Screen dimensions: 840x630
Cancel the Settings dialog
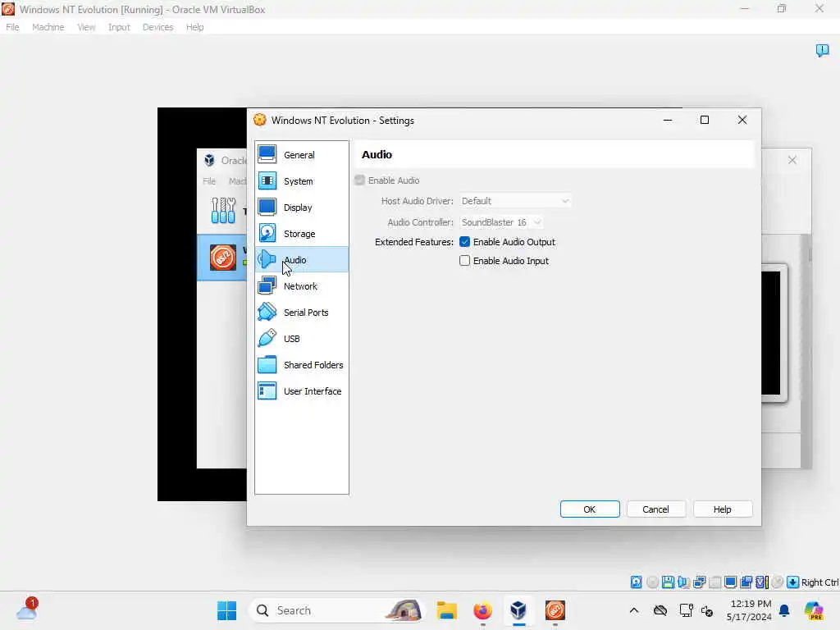655,509
